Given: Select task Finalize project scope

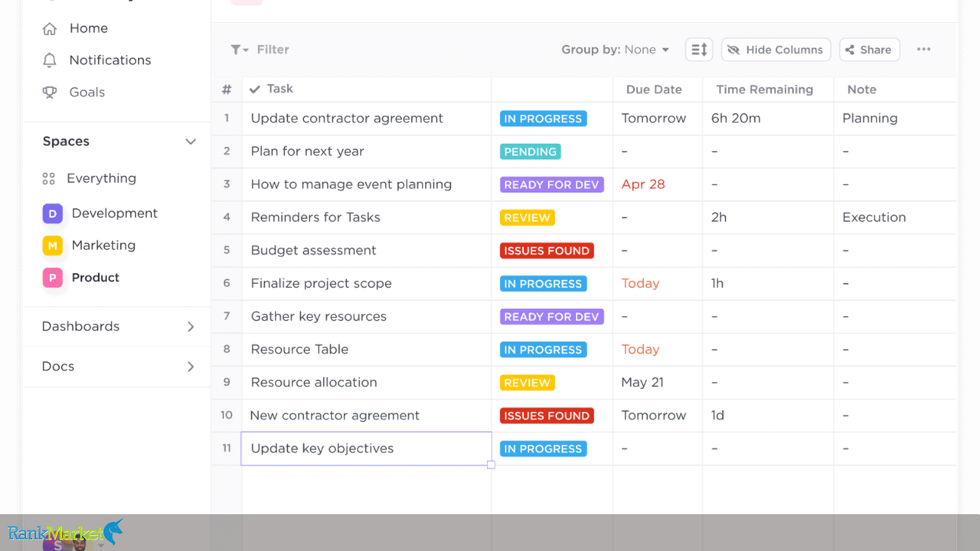Looking at the screenshot, I should point(322,283).
